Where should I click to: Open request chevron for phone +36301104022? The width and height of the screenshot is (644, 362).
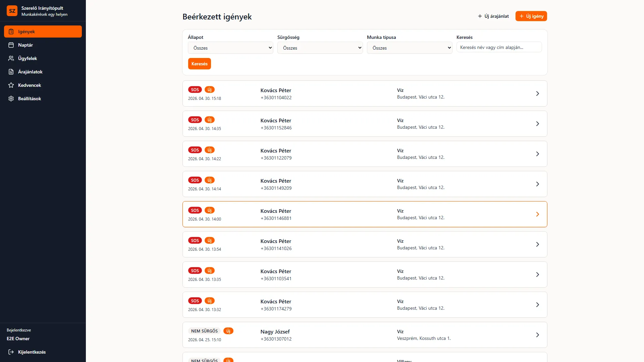coord(537,94)
